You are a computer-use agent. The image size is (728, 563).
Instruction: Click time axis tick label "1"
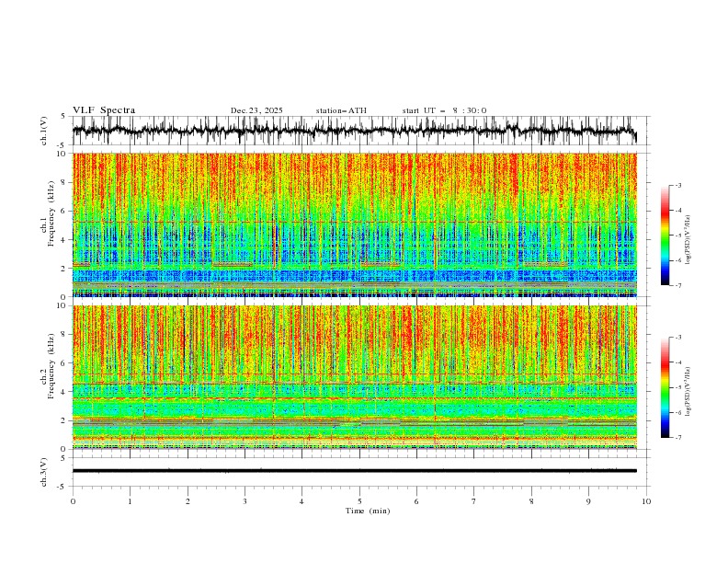pos(130,501)
